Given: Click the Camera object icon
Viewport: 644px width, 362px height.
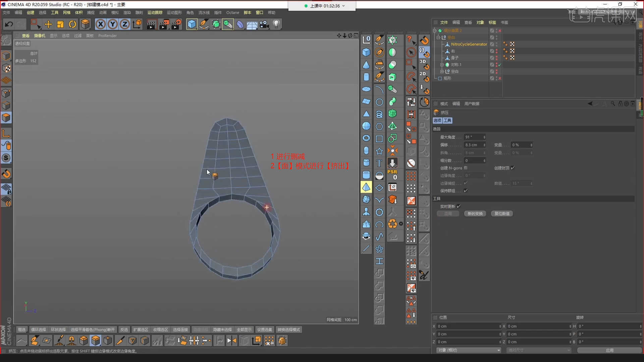Looking at the screenshot, I should tap(264, 24).
